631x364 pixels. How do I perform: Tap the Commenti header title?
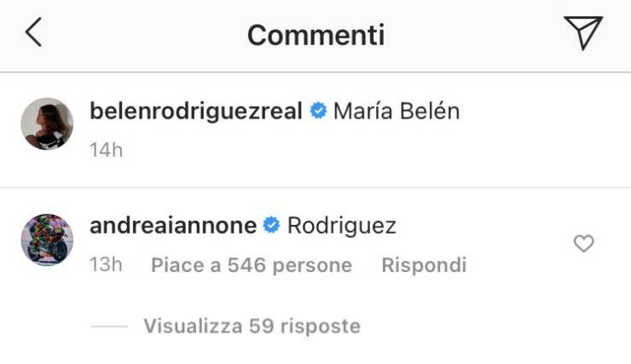coord(315,35)
